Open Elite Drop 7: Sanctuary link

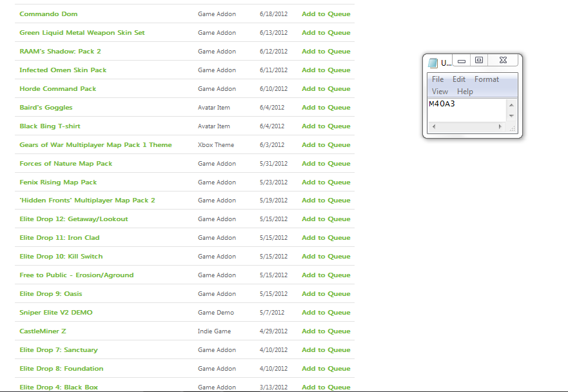58,350
